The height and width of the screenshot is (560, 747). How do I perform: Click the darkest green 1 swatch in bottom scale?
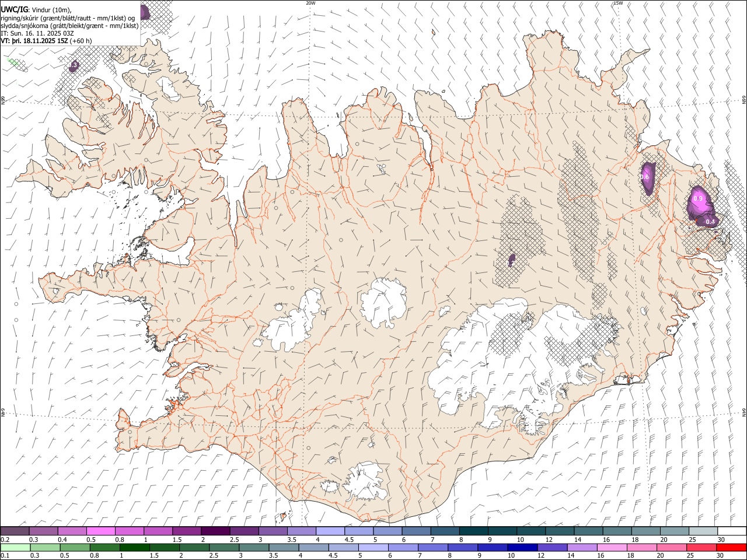[x=135, y=547]
